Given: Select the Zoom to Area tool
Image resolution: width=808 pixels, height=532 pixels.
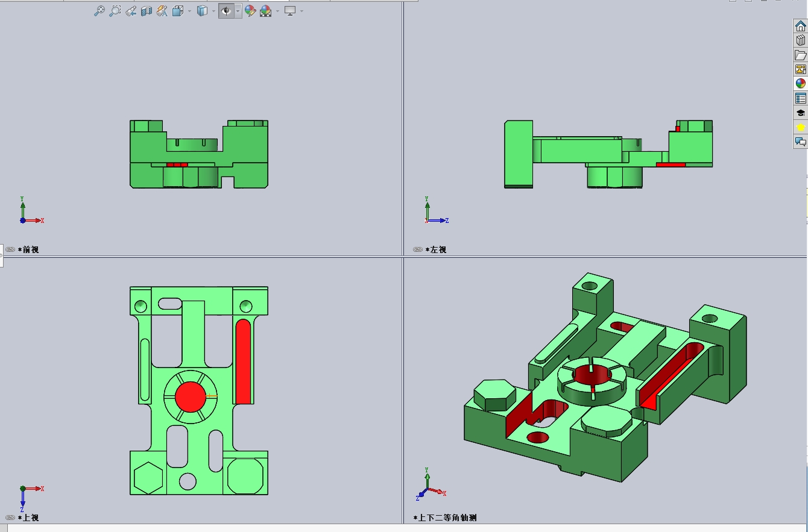Looking at the screenshot, I should point(115,11).
